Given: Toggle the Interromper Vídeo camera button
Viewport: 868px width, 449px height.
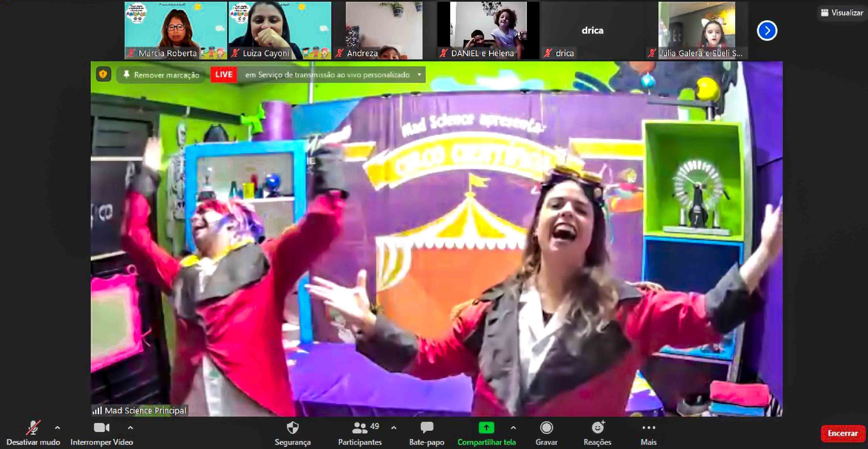Looking at the screenshot, I should point(101,428).
